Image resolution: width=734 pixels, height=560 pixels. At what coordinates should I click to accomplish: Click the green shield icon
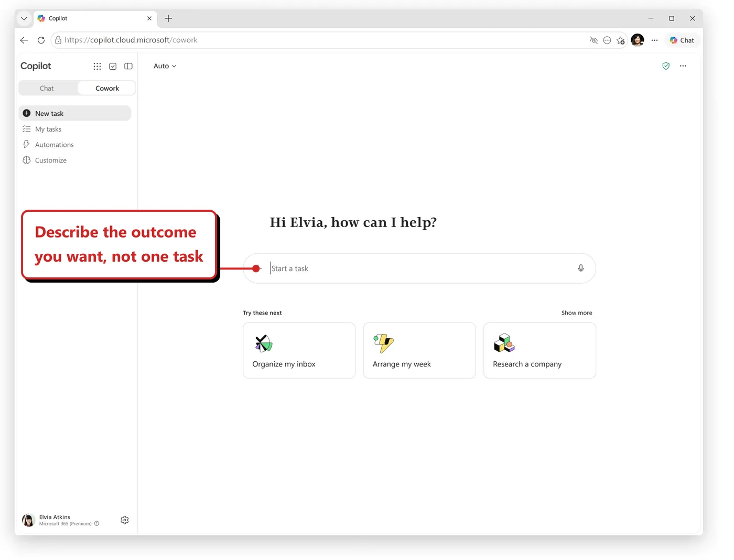click(666, 66)
